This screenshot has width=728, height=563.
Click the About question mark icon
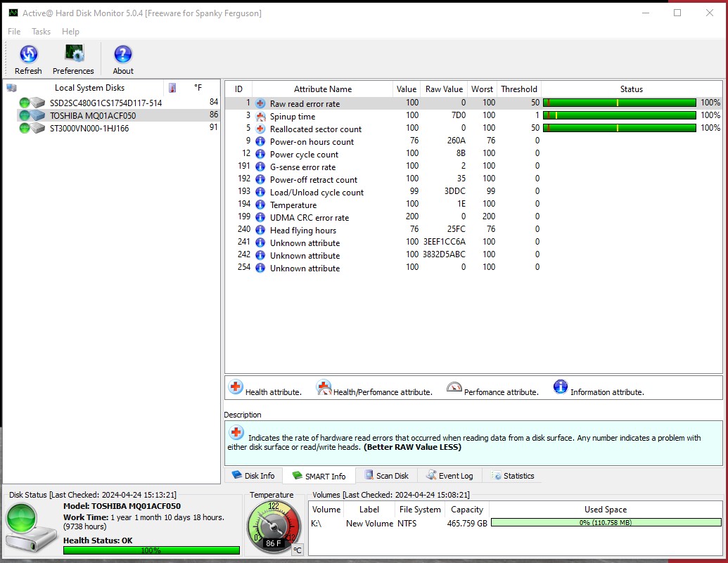click(x=123, y=55)
